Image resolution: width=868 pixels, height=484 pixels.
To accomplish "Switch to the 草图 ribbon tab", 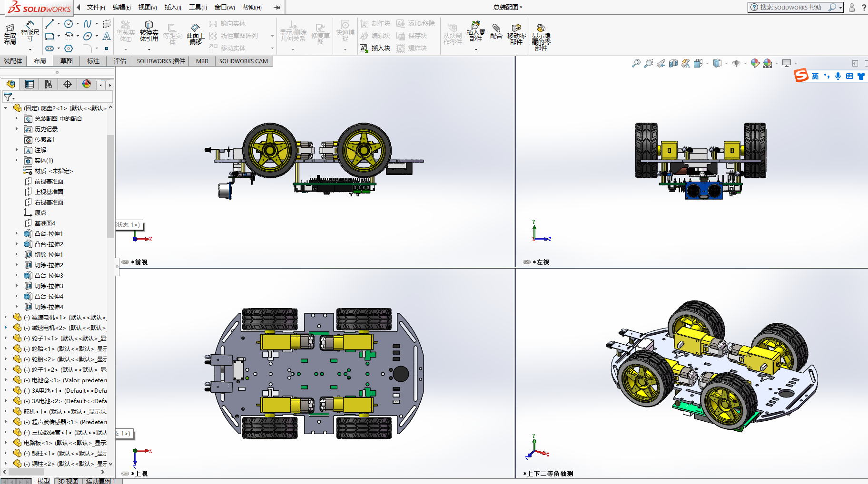I will 67,61.
